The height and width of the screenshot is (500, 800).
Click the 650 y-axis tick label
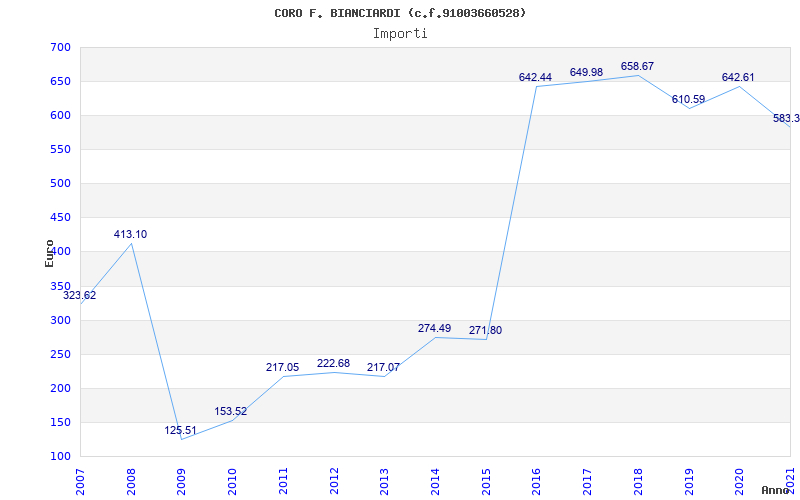pyautogui.click(x=60, y=82)
